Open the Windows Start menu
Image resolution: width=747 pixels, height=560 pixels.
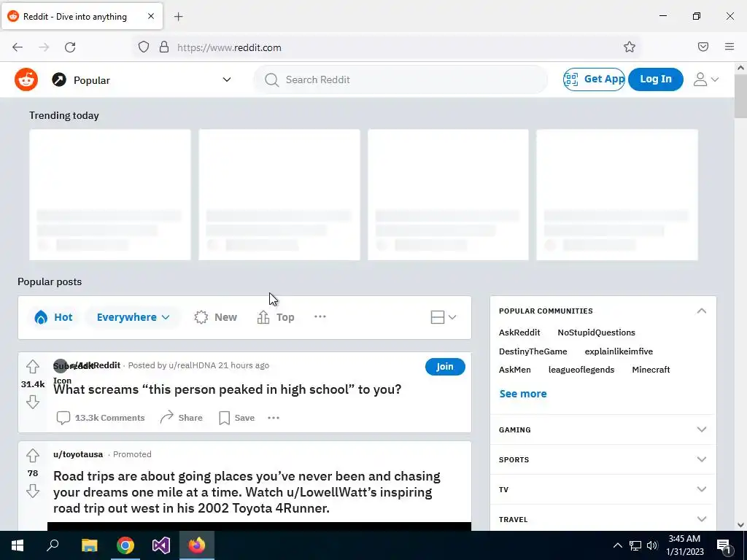pyautogui.click(x=18, y=545)
